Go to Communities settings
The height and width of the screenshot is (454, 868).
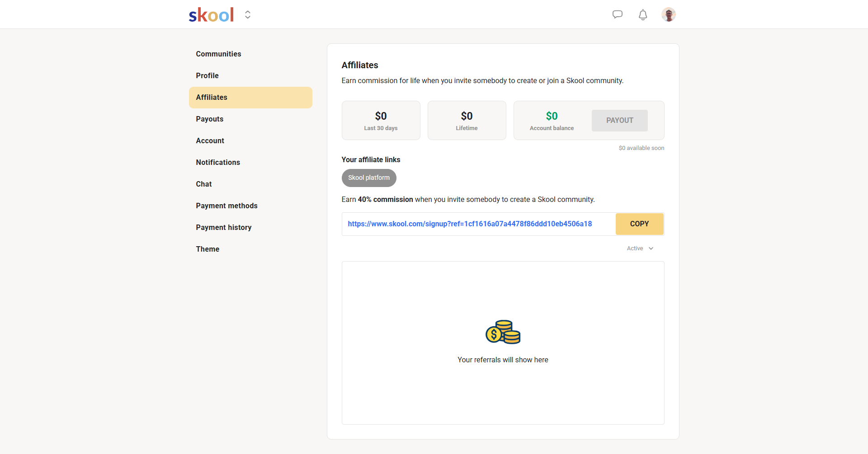[218, 54]
